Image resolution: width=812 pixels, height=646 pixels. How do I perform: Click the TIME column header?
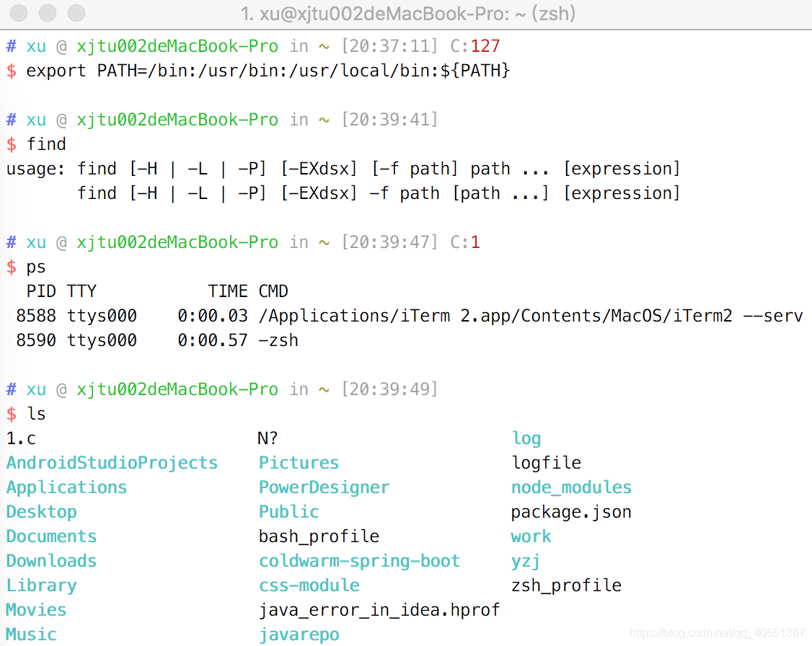228,291
